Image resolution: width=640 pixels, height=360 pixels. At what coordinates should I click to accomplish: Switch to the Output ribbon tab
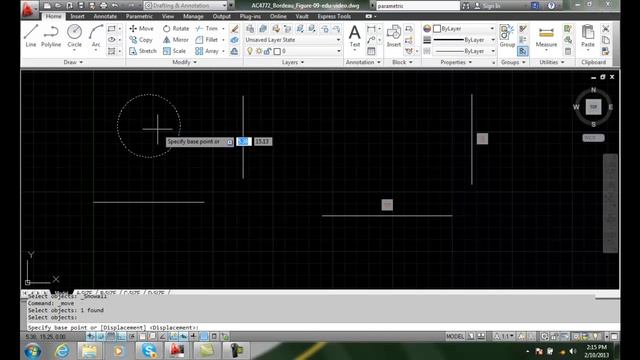(x=222, y=16)
